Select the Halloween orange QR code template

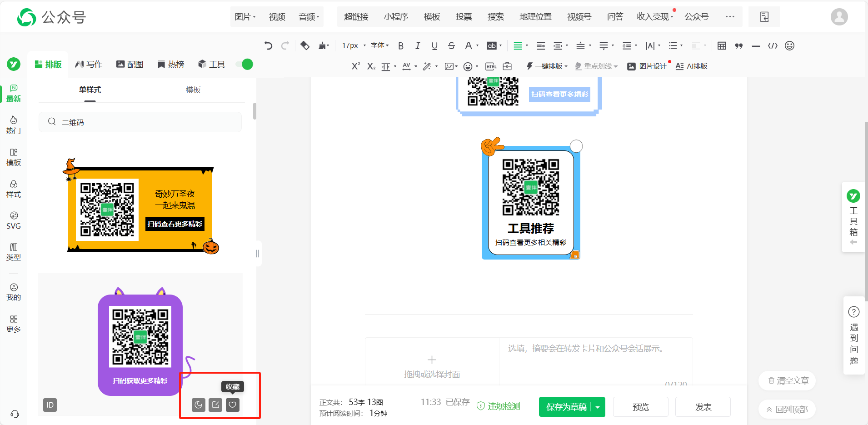140,206
